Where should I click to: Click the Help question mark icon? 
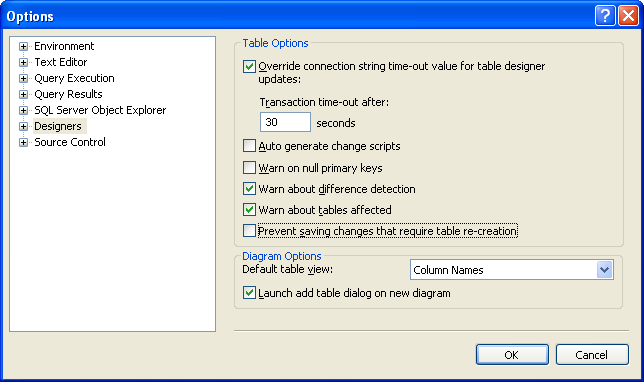[605, 16]
